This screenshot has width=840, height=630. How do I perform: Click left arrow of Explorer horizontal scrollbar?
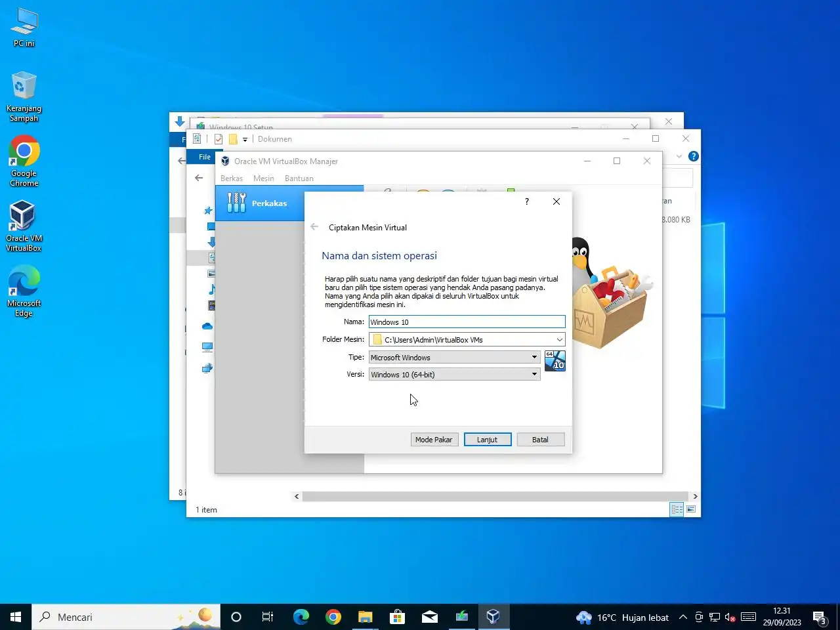297,496
